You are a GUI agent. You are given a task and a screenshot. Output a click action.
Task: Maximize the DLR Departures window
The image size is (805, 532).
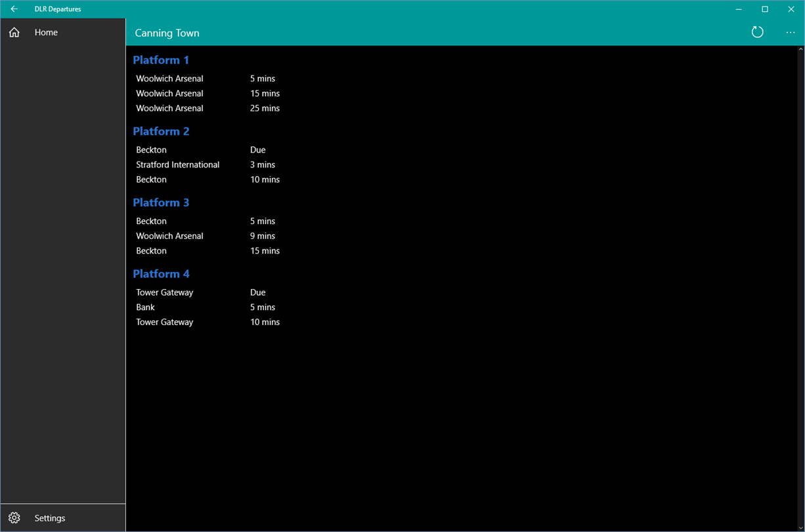click(765, 9)
